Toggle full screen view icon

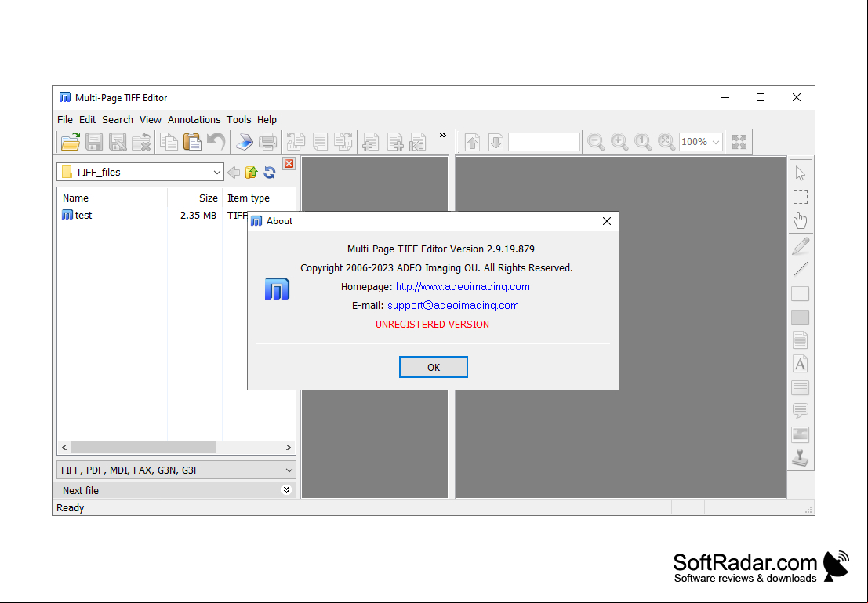(739, 142)
